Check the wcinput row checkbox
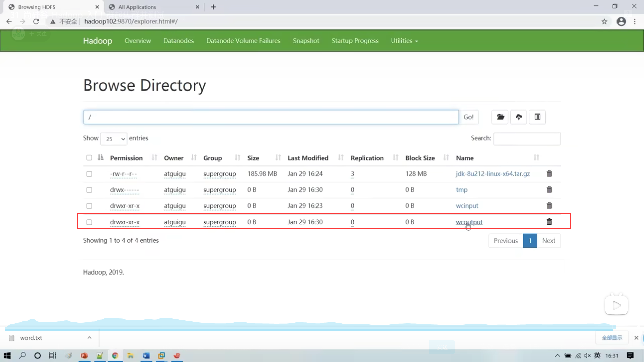This screenshot has width=644, height=362. (x=89, y=206)
